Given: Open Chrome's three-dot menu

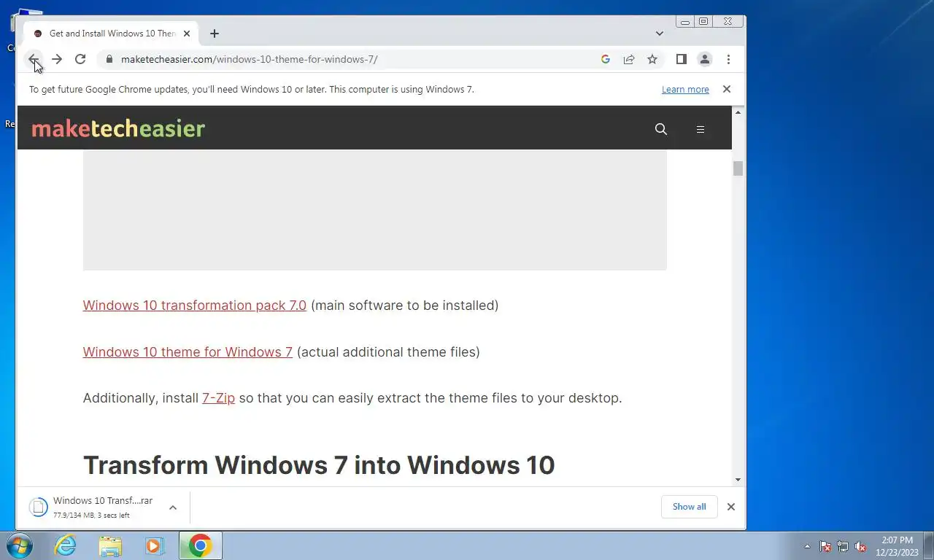Looking at the screenshot, I should coord(728,59).
